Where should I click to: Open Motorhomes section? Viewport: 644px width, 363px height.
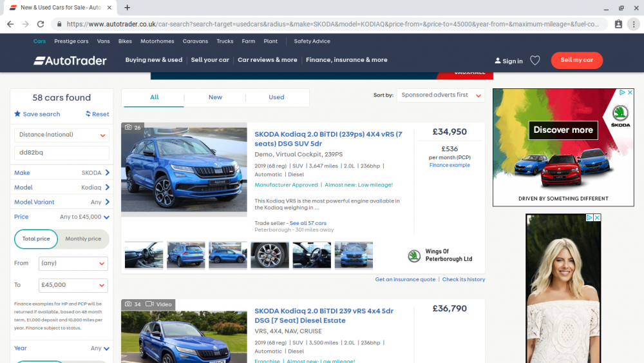point(157,41)
